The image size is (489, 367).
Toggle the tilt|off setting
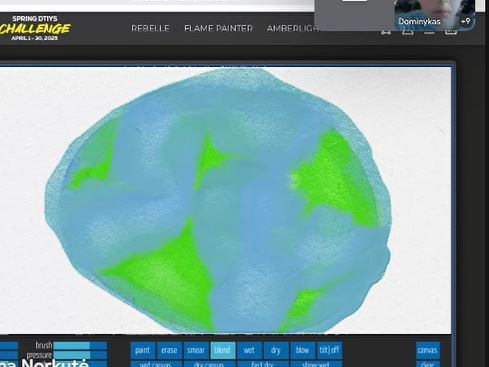tap(329, 350)
